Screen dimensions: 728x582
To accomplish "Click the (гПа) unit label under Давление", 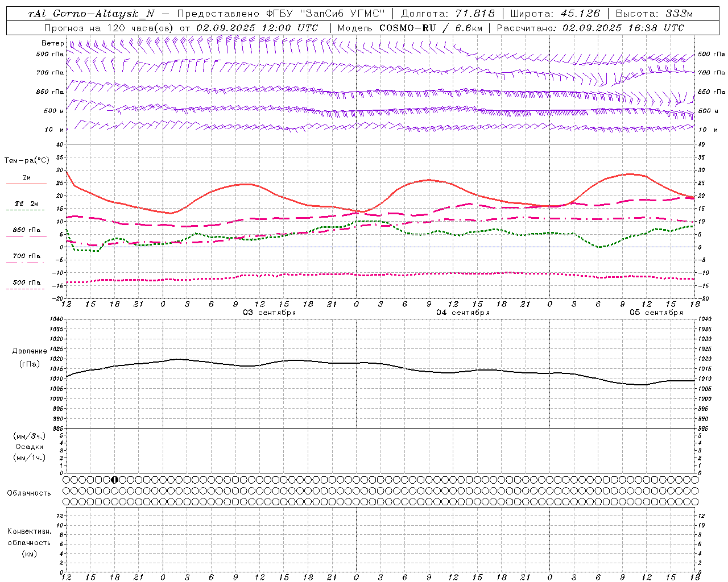I will pyautogui.click(x=30, y=364).
